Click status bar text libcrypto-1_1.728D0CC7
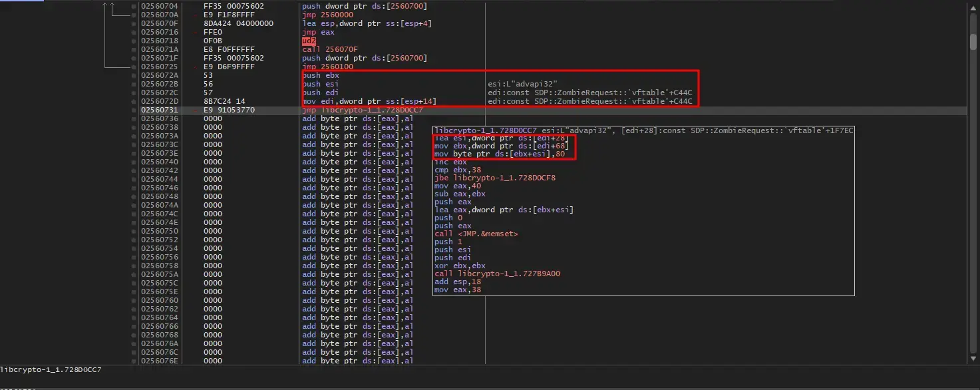The height and width of the screenshot is (390, 980). point(51,369)
